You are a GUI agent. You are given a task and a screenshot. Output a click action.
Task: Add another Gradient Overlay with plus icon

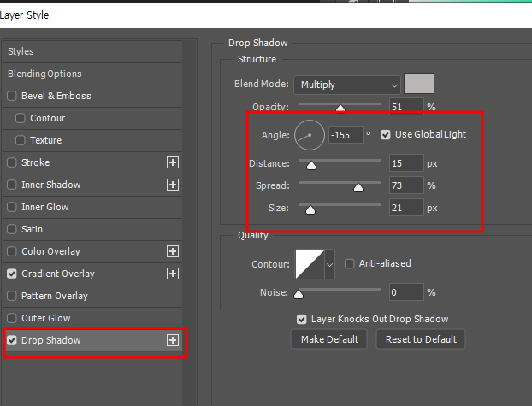click(173, 274)
